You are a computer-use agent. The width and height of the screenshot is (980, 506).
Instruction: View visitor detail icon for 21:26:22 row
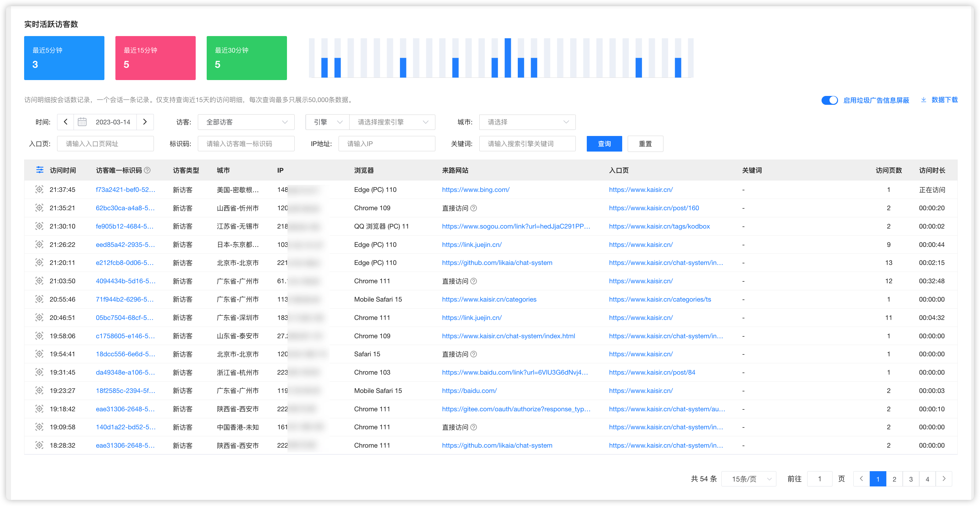39,244
